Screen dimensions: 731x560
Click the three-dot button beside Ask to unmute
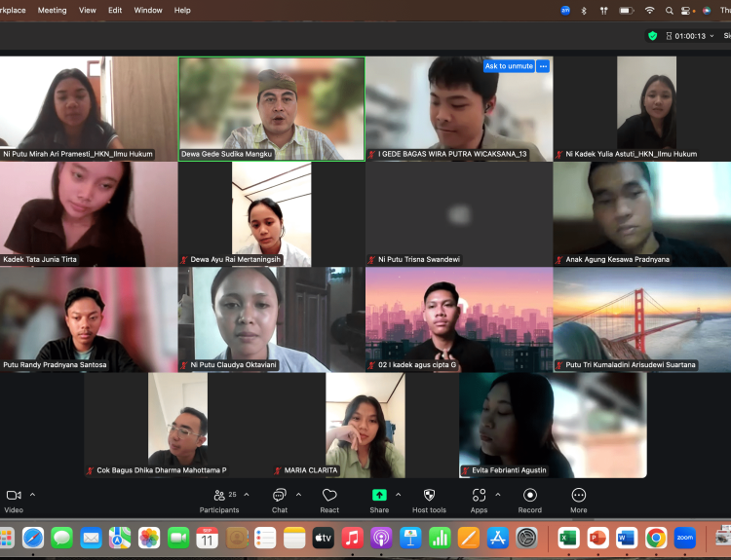543,66
